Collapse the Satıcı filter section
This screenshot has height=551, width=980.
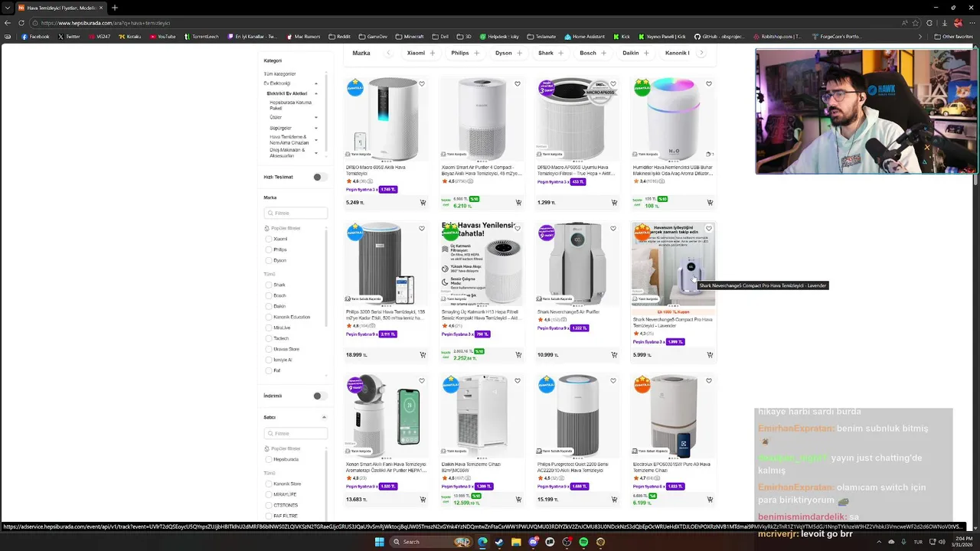coord(324,417)
